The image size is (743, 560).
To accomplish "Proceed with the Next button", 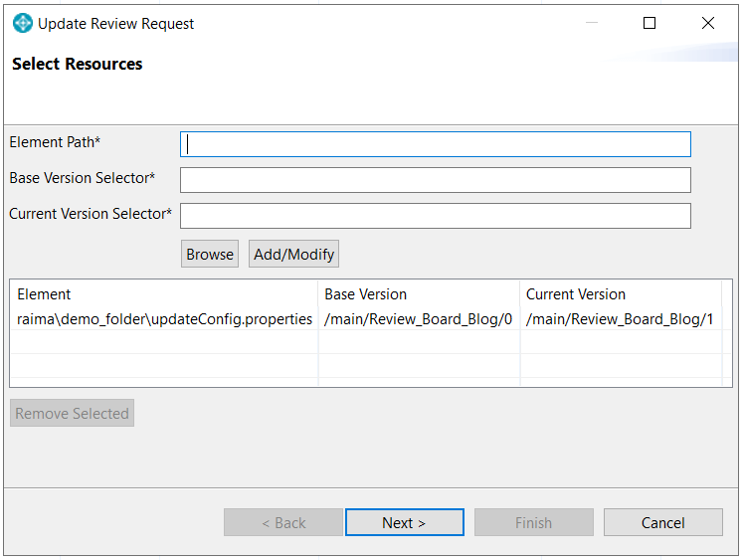I will click(x=405, y=522).
